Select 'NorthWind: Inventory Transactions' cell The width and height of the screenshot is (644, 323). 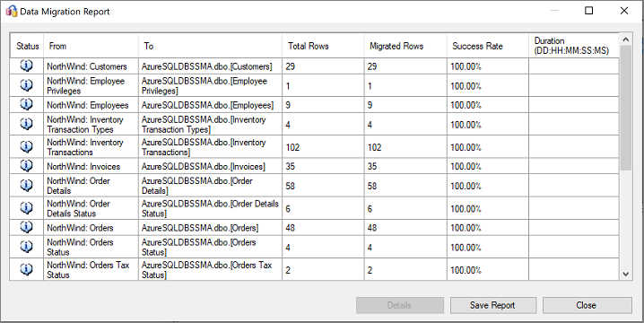coord(91,147)
